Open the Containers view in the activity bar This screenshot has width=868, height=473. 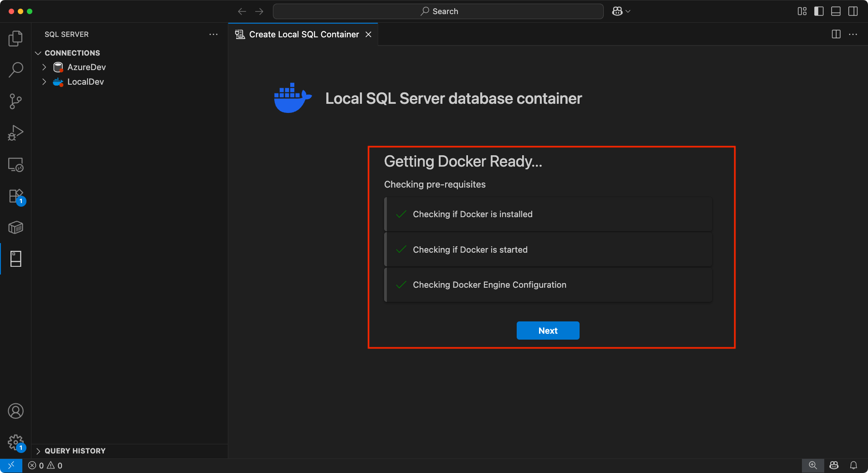tap(15, 227)
